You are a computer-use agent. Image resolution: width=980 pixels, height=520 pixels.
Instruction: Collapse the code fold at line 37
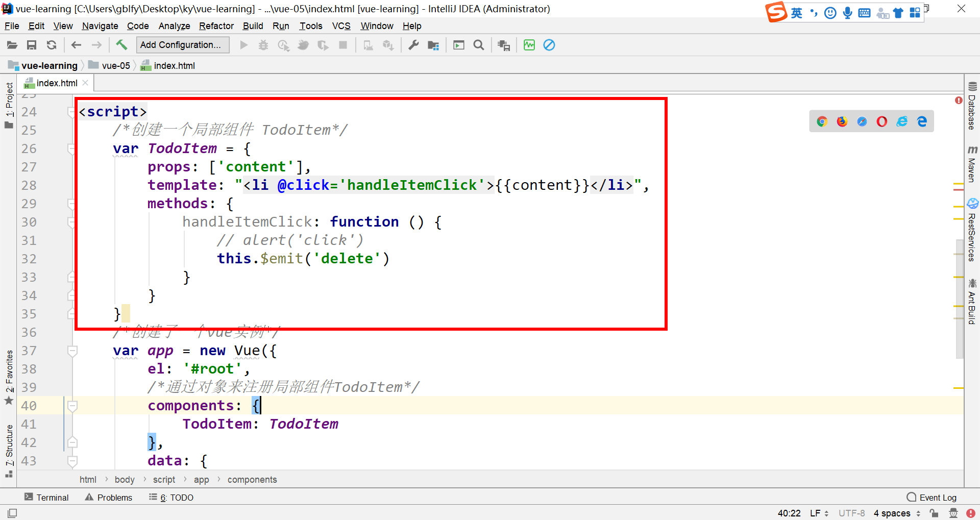coord(72,351)
